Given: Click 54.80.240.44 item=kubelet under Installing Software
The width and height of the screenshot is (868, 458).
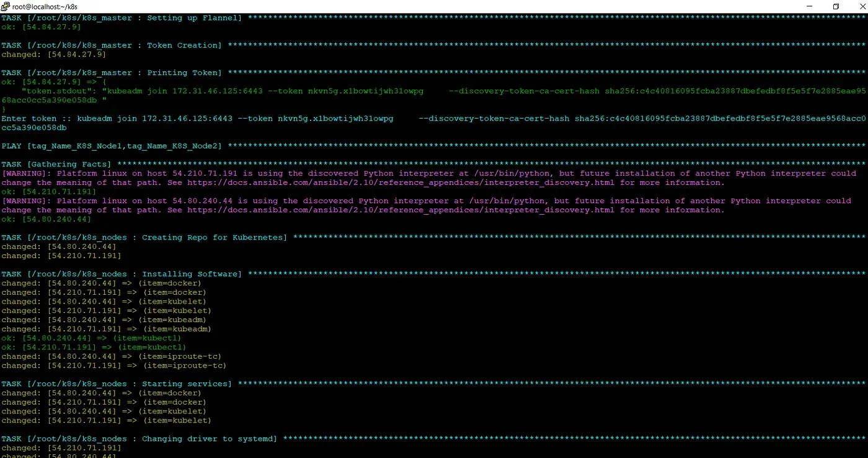Looking at the screenshot, I should coord(104,302).
